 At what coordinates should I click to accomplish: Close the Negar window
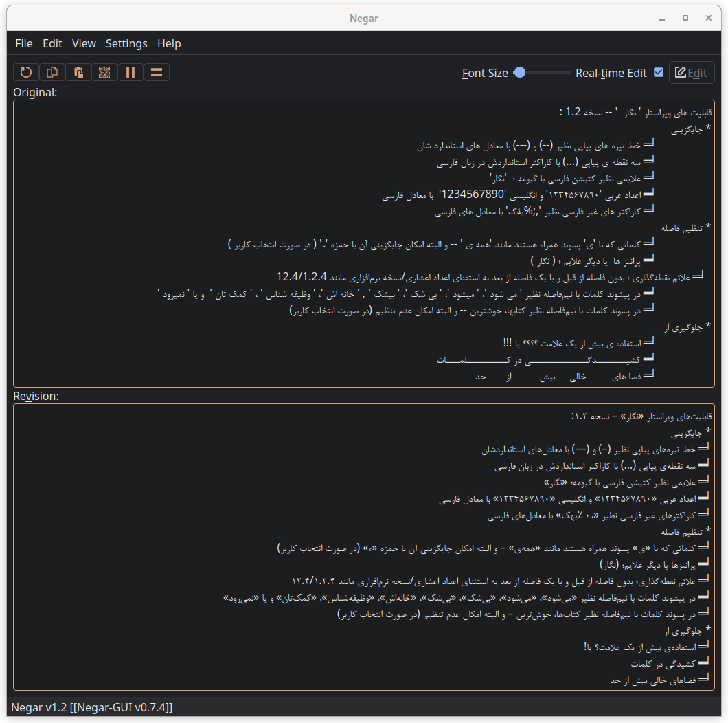click(709, 18)
